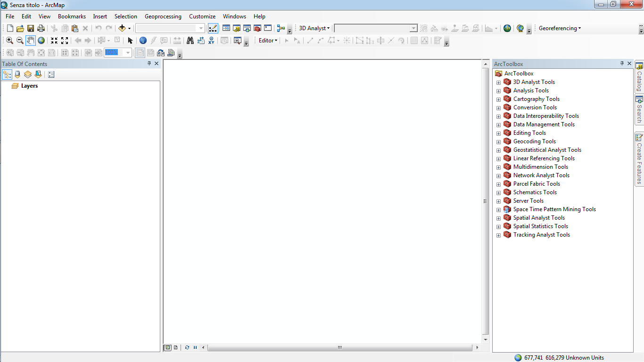Open an existing map document
Viewport: 644px width, 362px height.
click(20, 28)
